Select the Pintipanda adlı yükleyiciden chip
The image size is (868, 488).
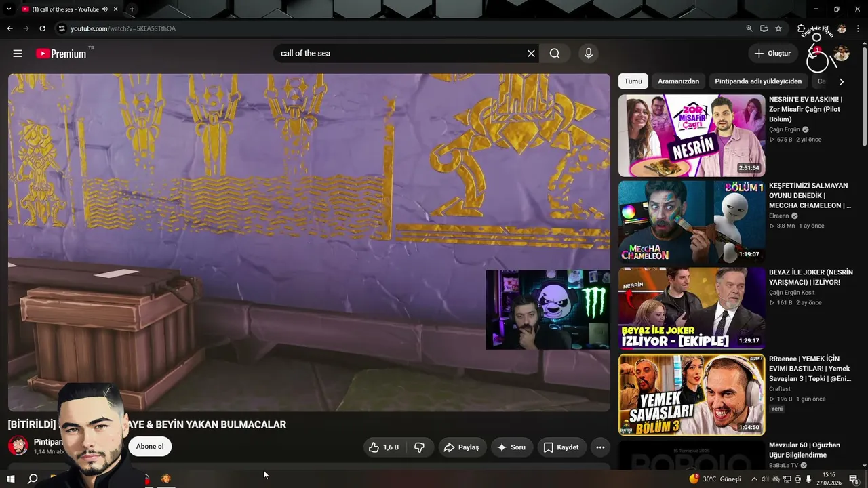tap(758, 81)
